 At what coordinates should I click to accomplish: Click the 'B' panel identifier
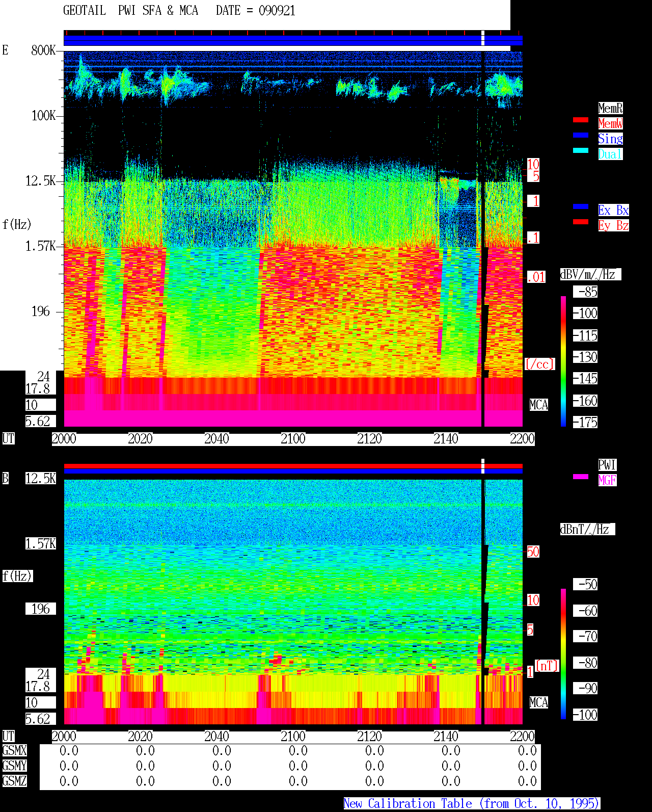click(x=5, y=478)
